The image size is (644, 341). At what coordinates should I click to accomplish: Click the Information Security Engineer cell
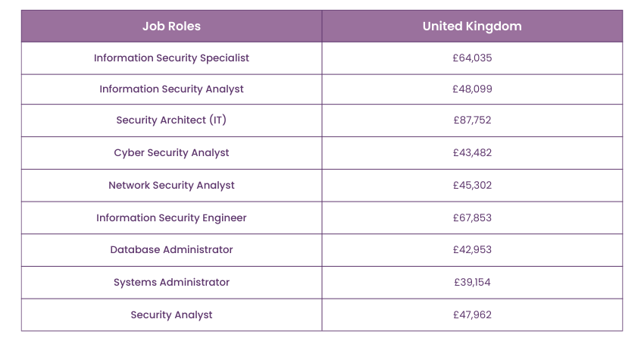171,218
